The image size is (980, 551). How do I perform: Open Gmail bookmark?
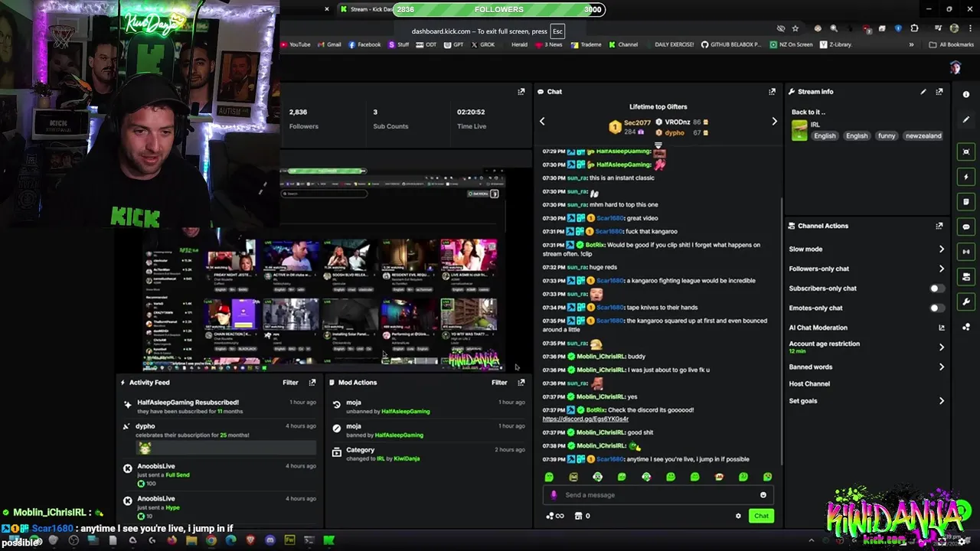329,44
